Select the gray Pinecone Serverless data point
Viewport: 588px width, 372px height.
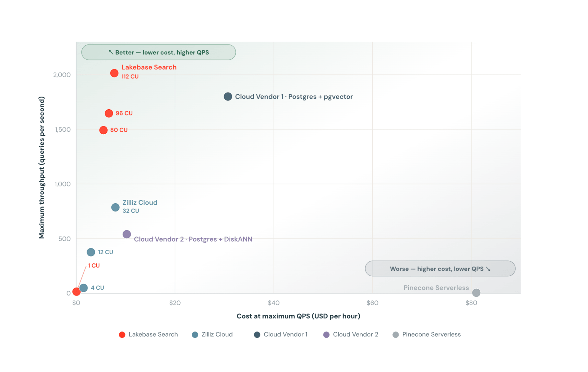tap(476, 292)
